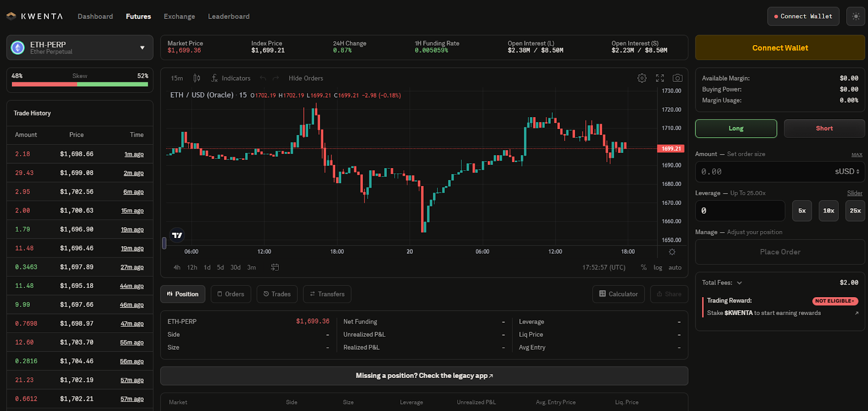This screenshot has width=868, height=411.
Task: Open the price axis settings gear
Action: coord(672,252)
